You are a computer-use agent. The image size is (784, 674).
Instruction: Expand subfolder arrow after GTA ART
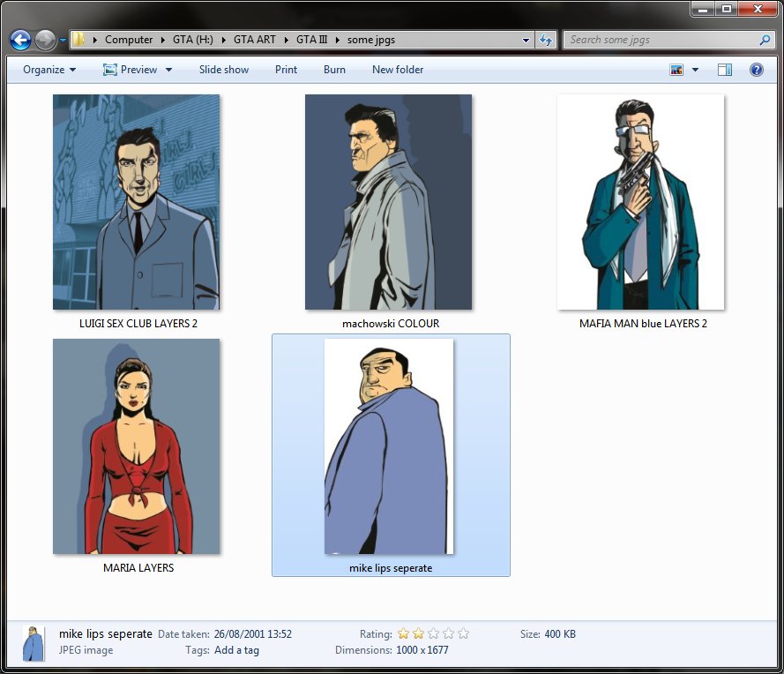click(x=286, y=40)
